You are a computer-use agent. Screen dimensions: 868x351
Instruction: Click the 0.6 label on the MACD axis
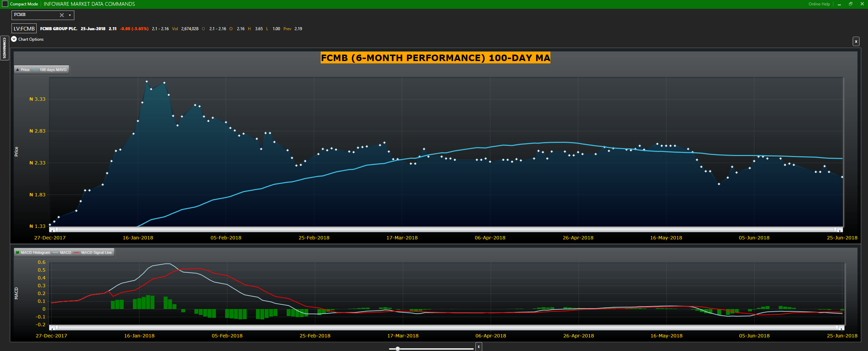click(x=41, y=262)
